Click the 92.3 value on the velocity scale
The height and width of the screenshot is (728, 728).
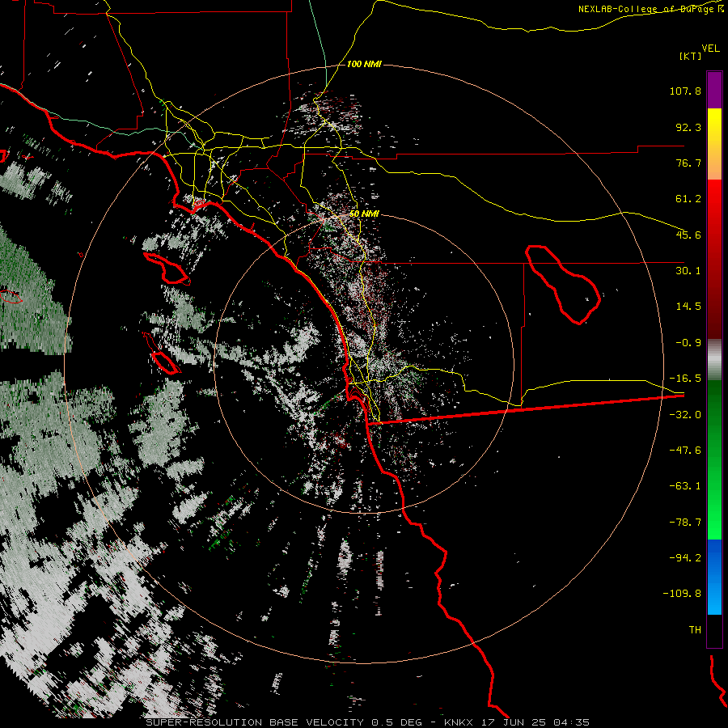(x=688, y=127)
